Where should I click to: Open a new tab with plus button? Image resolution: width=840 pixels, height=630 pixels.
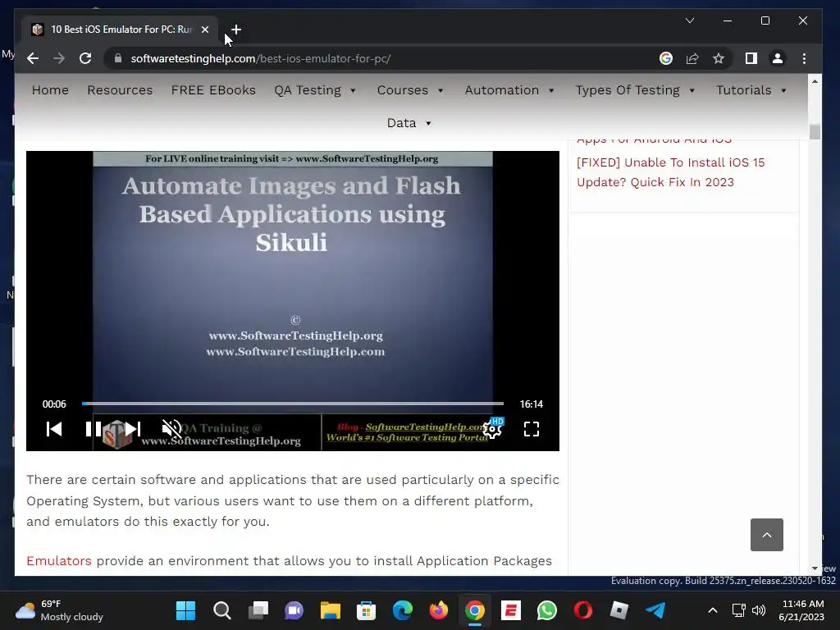(x=236, y=30)
